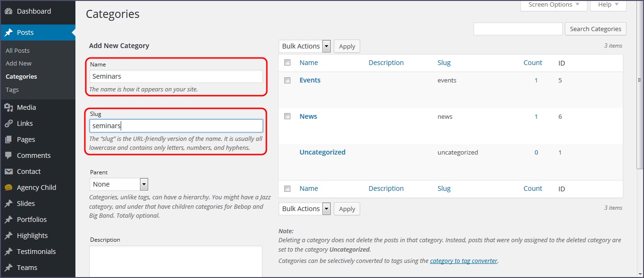Open Links via chain icon
The height and width of the screenshot is (278, 644).
coord(8,123)
